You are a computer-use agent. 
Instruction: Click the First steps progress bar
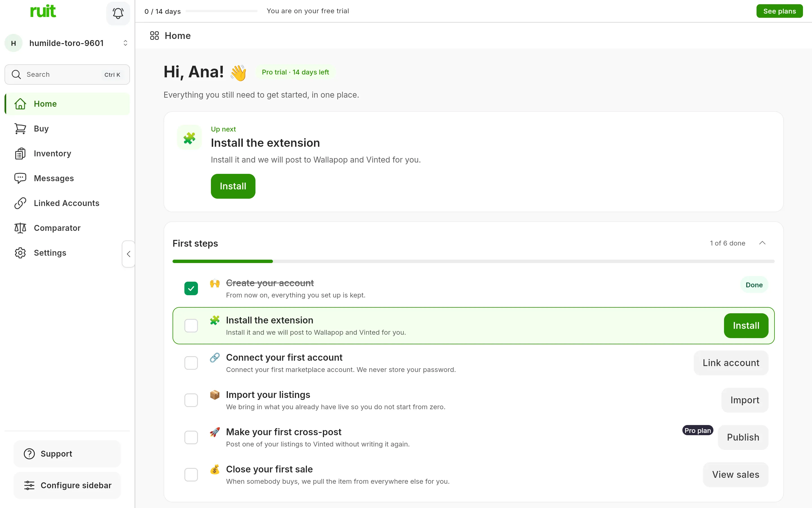click(x=473, y=261)
